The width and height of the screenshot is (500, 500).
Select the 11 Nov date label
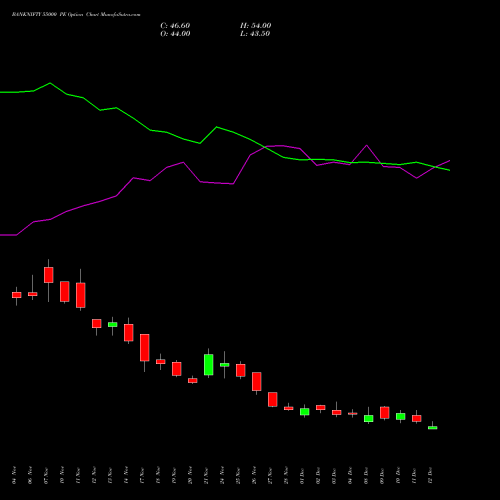click(x=78, y=475)
